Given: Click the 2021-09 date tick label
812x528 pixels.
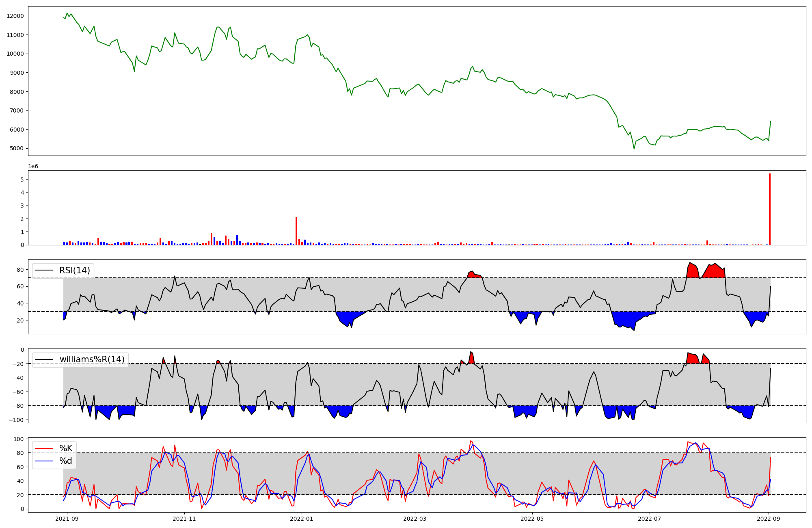Looking at the screenshot, I should tap(67, 519).
